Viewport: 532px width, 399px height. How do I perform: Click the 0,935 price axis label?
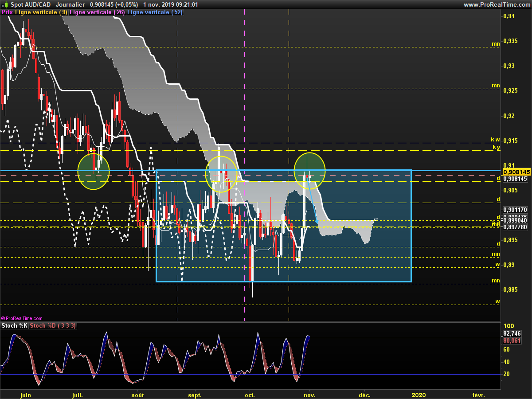pyautogui.click(x=510, y=41)
